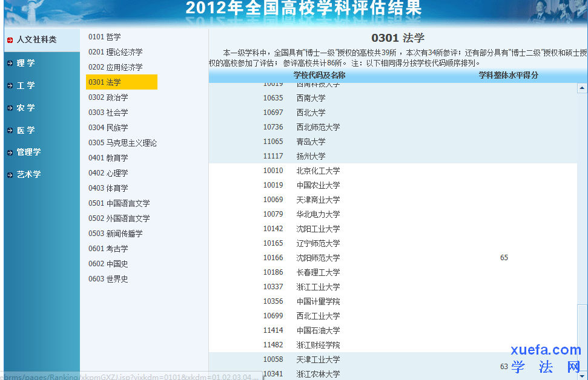Open the 0401 教育学 discipline
Viewport: 588px width, 380px height.
[108, 158]
